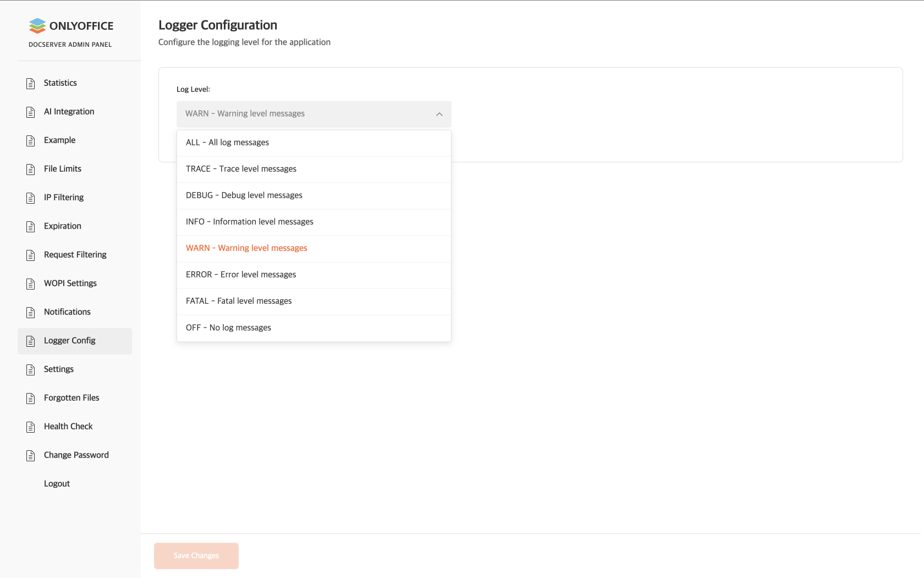The width and height of the screenshot is (924, 578).
Task: Click the ONLYOFFICE logo icon
Action: (x=37, y=26)
